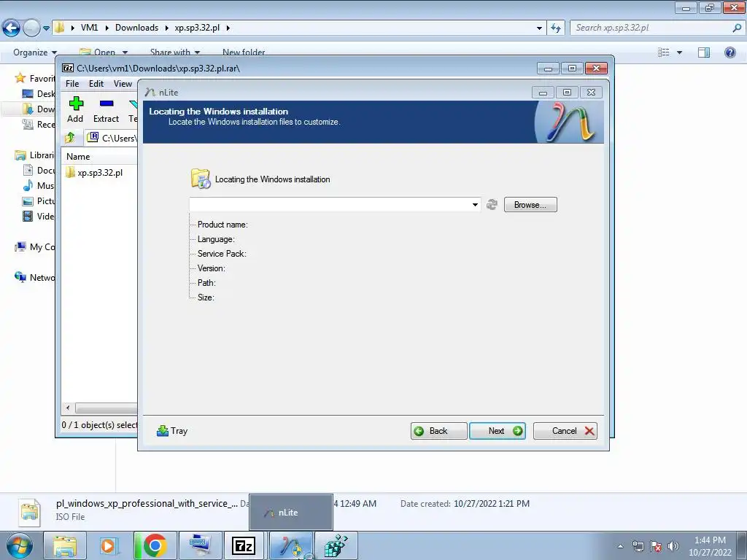The width and height of the screenshot is (747, 560).
Task: Click the Explorer address bar refresh button
Action: pos(555,28)
